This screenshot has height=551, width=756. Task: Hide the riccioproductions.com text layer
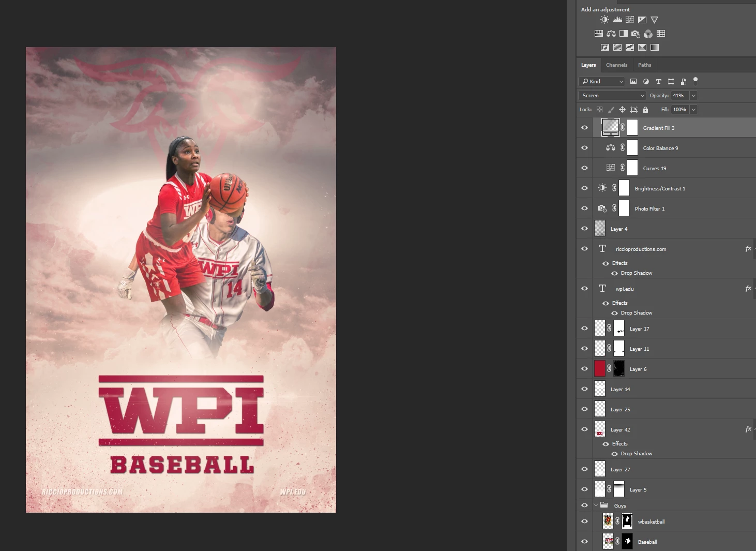(585, 249)
